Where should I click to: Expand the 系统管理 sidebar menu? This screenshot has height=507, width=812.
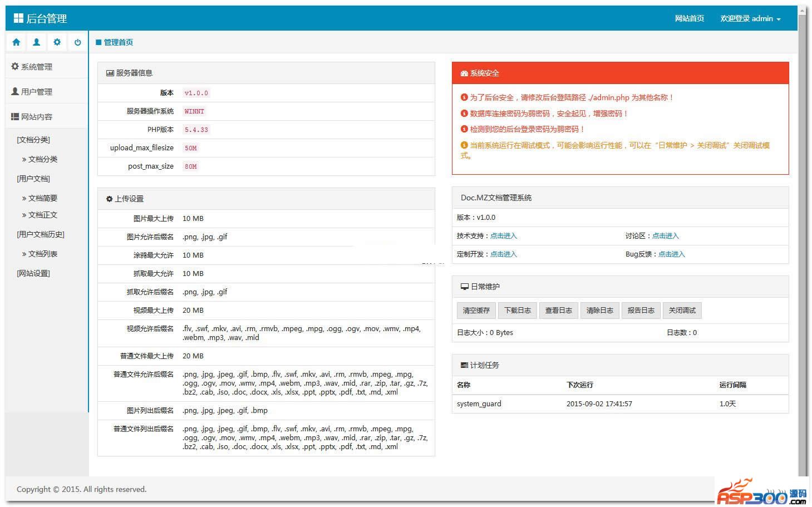32,67
